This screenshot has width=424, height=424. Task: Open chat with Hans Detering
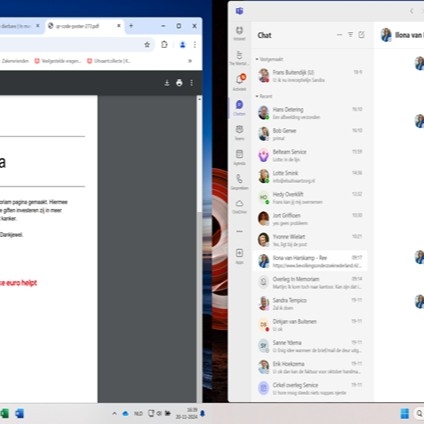tap(310, 113)
